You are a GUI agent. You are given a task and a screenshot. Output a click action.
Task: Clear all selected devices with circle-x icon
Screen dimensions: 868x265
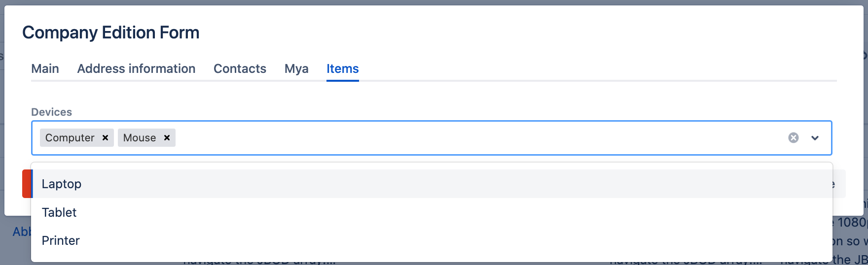tap(793, 138)
